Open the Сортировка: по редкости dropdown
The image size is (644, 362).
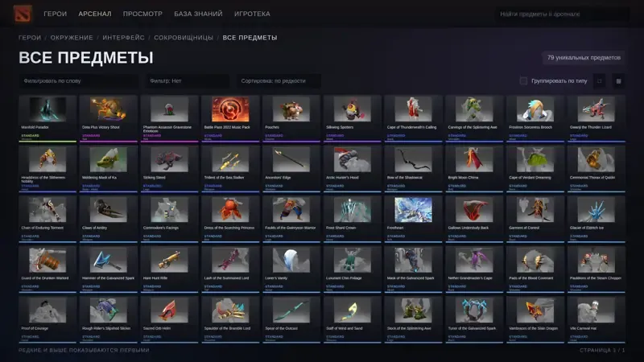[279, 81]
